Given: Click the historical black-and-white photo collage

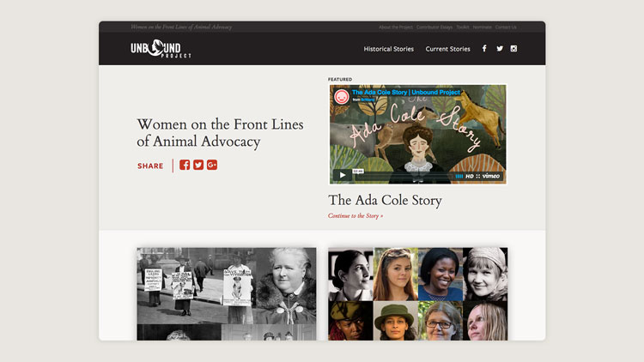Looking at the screenshot, I should click(227, 293).
